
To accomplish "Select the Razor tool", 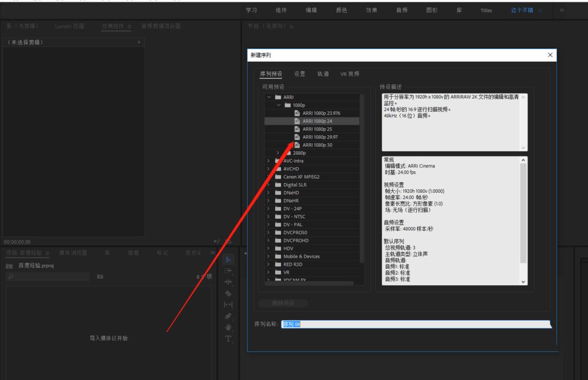I will pyautogui.click(x=229, y=293).
